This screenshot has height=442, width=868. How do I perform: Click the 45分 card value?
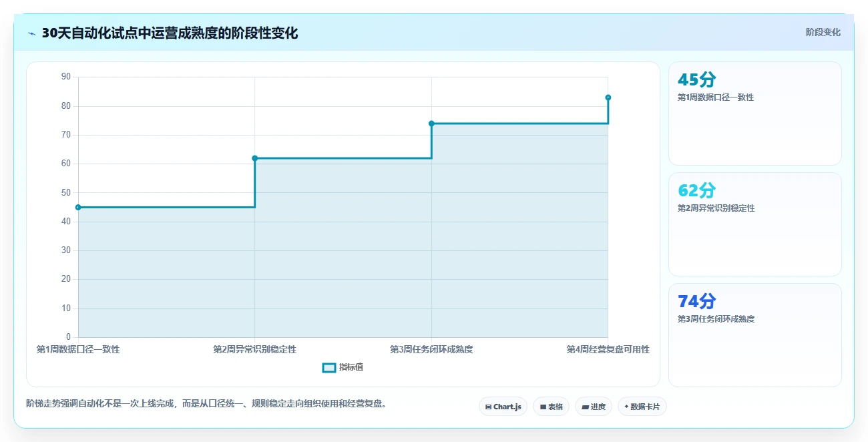point(696,80)
